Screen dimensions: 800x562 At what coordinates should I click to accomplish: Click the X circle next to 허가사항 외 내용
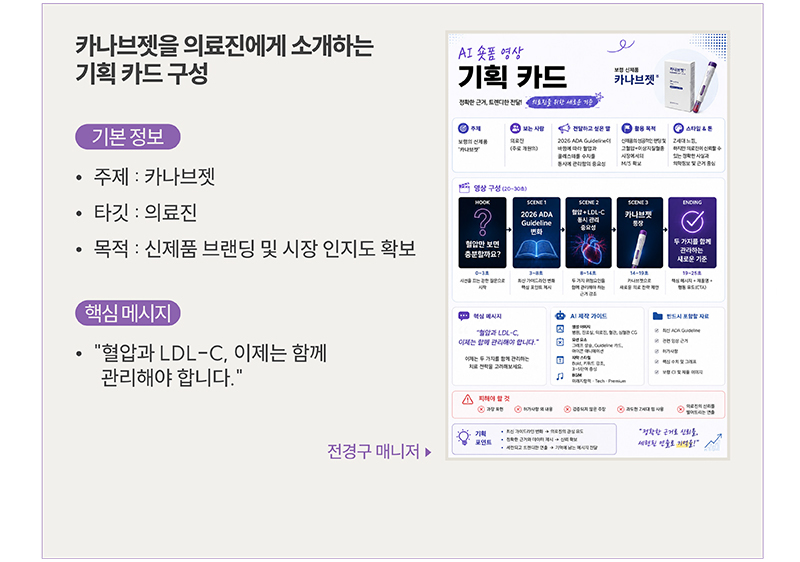coord(517,409)
